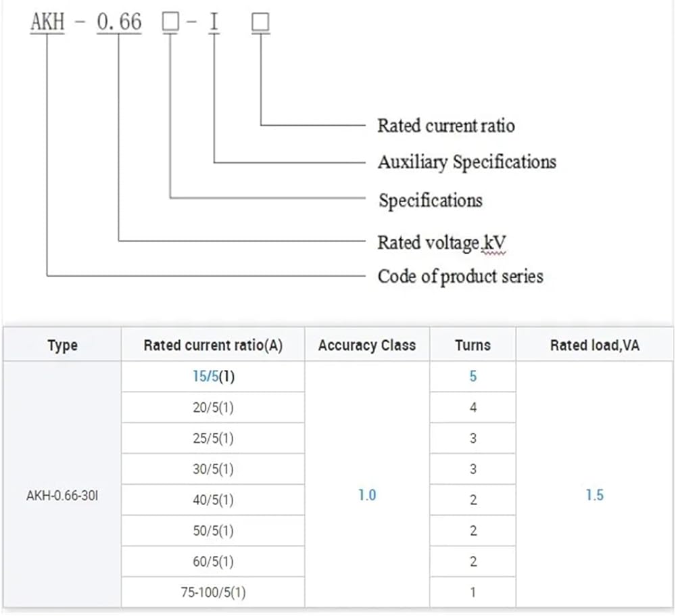The image size is (676, 616).
Task: Select the 75-100/5(1) ratio cell
Action: 213,593
